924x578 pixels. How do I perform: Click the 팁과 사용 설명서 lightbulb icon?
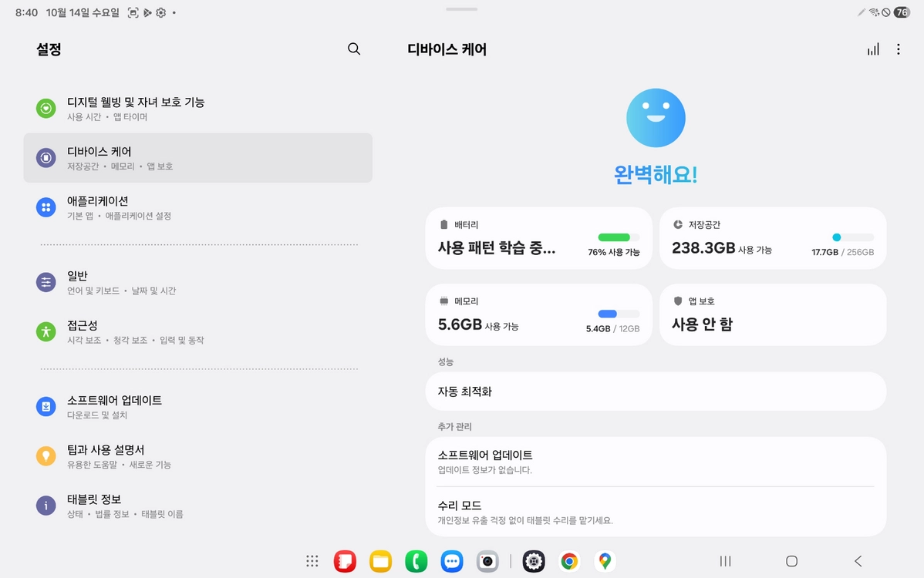46,455
